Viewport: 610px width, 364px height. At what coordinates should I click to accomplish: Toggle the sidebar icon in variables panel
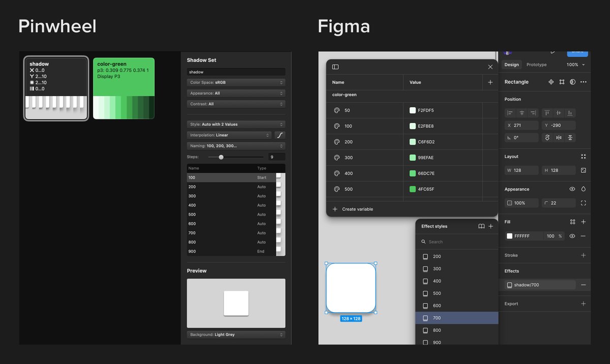[x=335, y=67]
